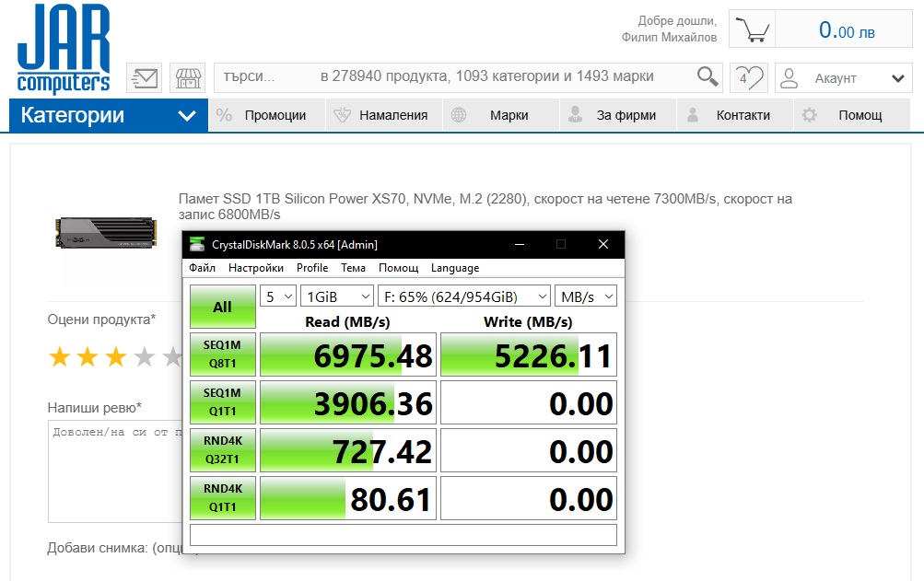
Task: Open the test size dropdown showing 1GiB
Action: tap(337, 296)
